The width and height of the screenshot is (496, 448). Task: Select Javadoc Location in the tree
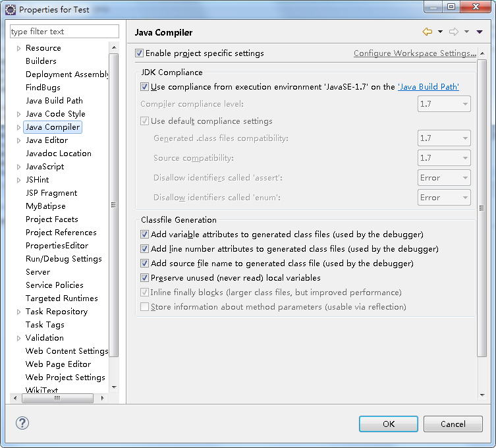(x=59, y=153)
